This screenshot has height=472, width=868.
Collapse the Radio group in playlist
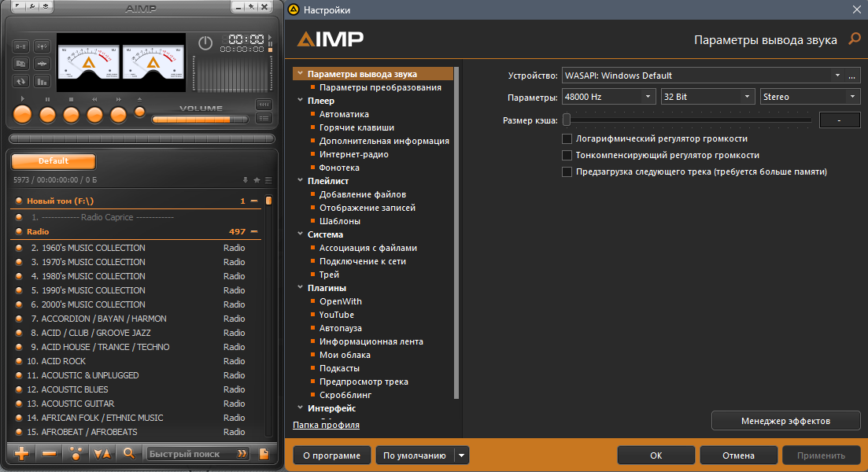pyautogui.click(x=254, y=232)
